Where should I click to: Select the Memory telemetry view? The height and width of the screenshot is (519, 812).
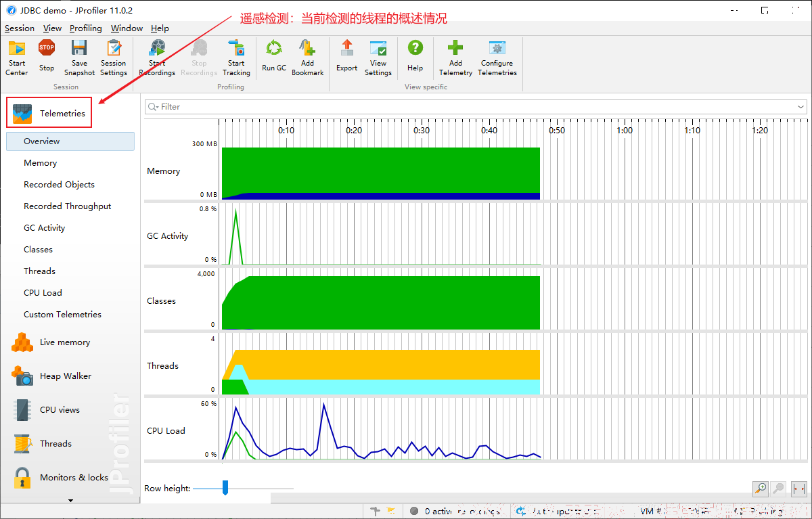41,163
